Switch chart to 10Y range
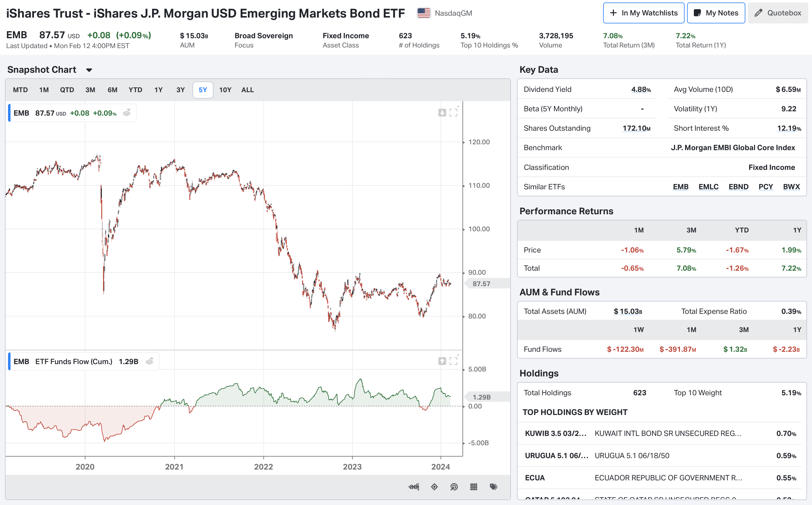812x505 pixels. (225, 90)
